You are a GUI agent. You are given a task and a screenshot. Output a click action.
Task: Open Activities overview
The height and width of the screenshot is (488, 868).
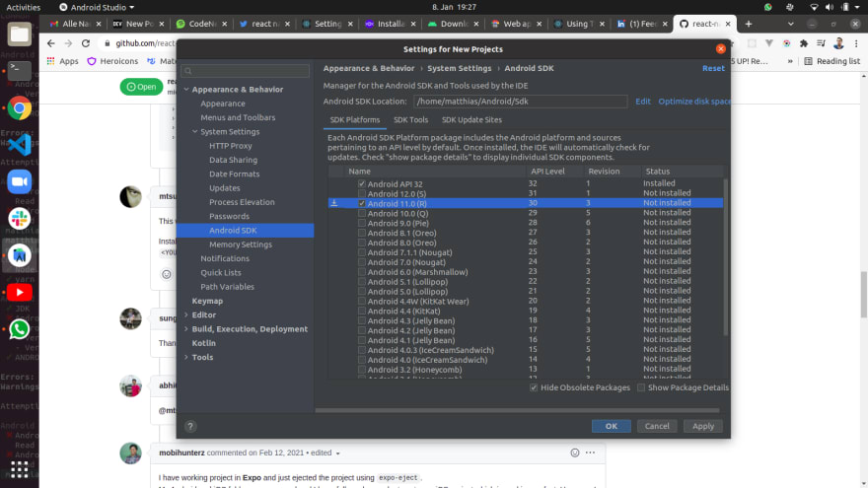pyautogui.click(x=24, y=7)
